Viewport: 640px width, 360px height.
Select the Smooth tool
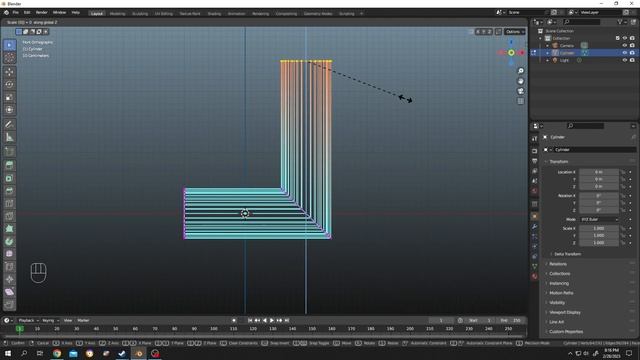click(x=9, y=254)
